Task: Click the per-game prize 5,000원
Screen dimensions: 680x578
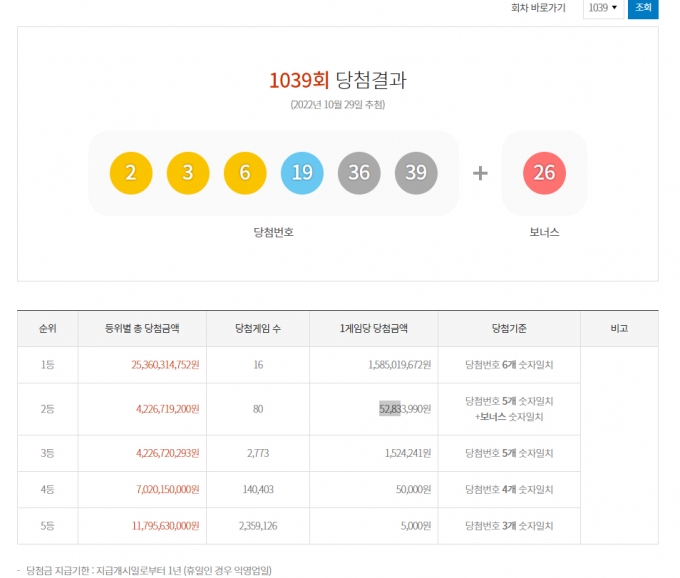Action: point(416,526)
